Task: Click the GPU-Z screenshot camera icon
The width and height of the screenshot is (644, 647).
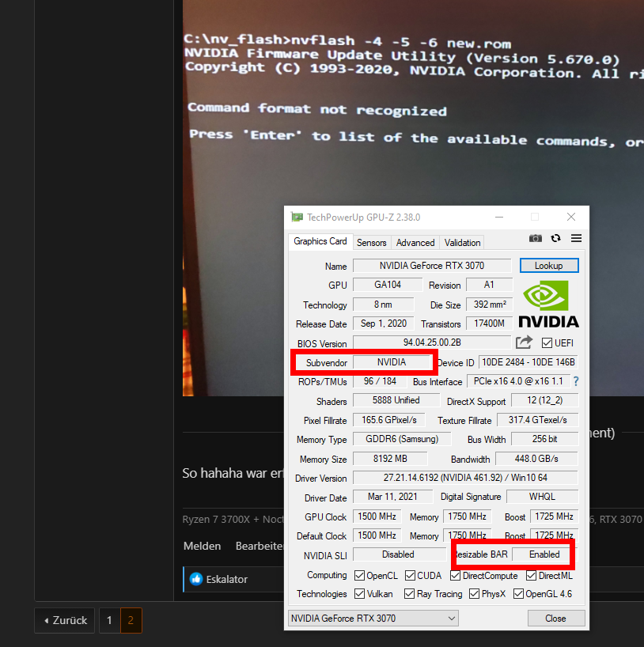Action: coord(536,239)
